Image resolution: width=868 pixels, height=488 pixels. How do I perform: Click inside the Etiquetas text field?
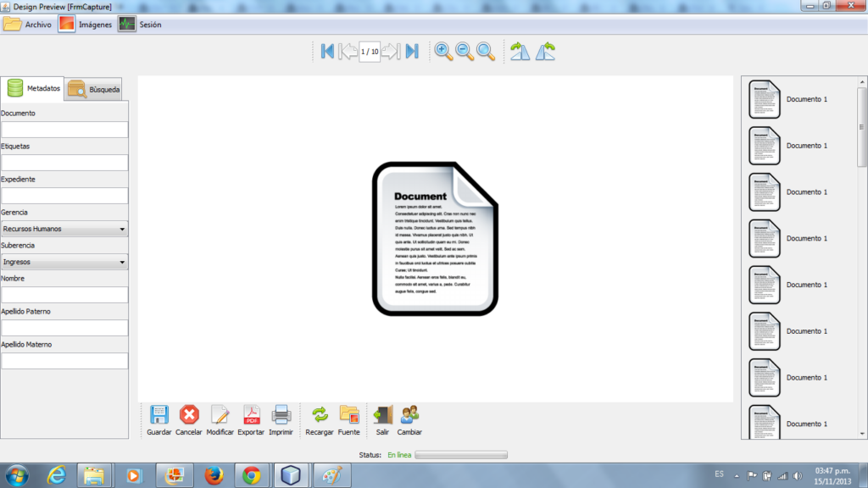coord(64,163)
